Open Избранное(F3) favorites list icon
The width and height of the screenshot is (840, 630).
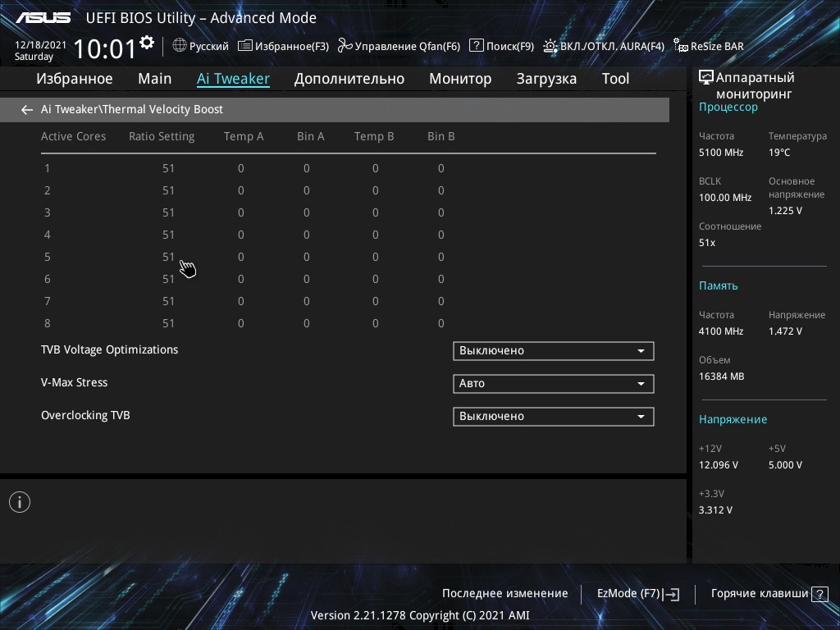point(244,46)
